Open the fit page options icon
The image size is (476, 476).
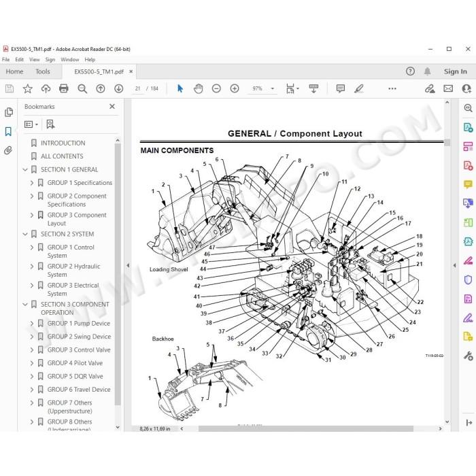tap(292, 88)
